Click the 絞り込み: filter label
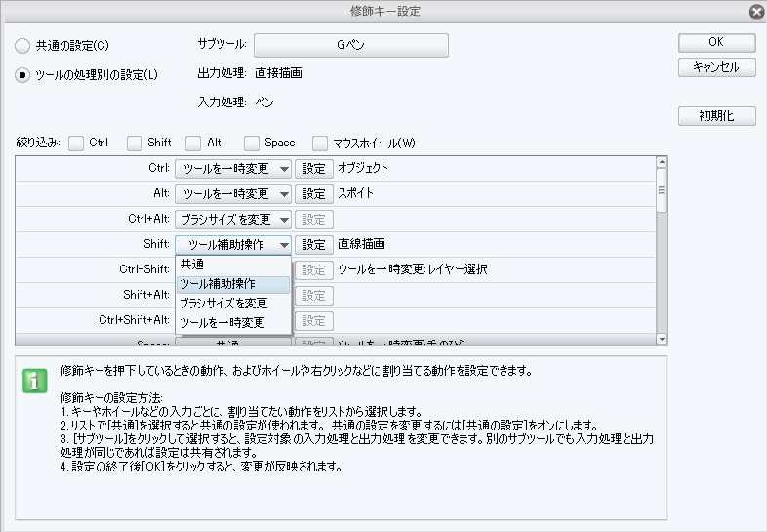 point(38,143)
